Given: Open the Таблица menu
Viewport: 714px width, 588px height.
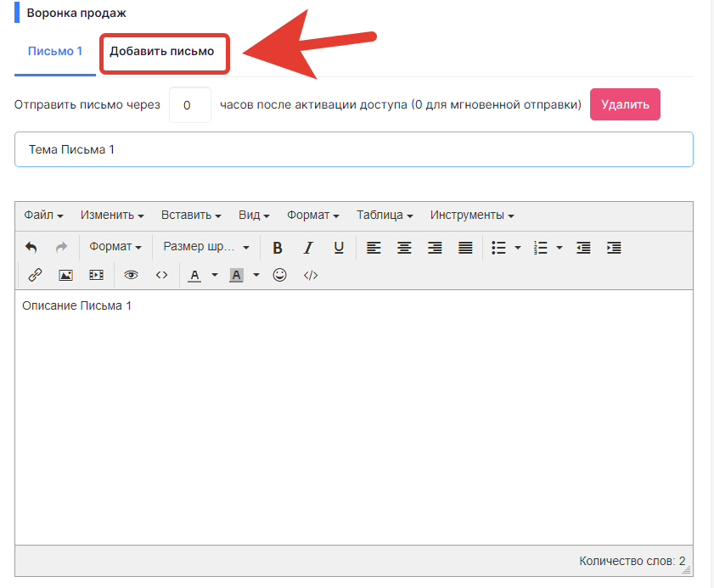Looking at the screenshot, I should pyautogui.click(x=385, y=215).
